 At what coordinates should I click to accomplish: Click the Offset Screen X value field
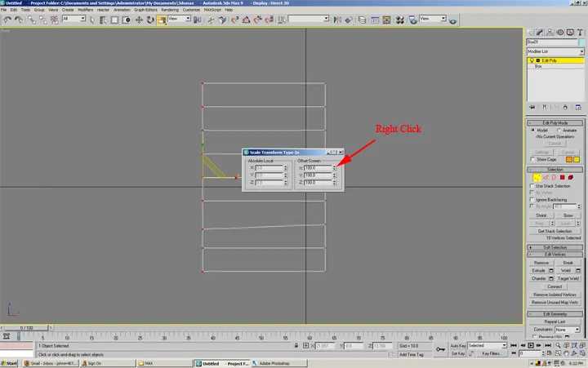coord(318,168)
